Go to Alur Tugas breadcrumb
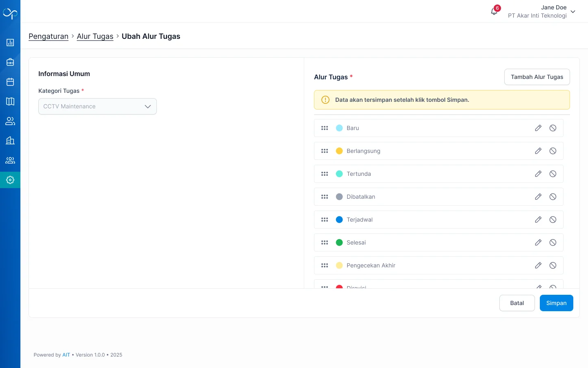The height and width of the screenshot is (368, 588). pyautogui.click(x=95, y=36)
